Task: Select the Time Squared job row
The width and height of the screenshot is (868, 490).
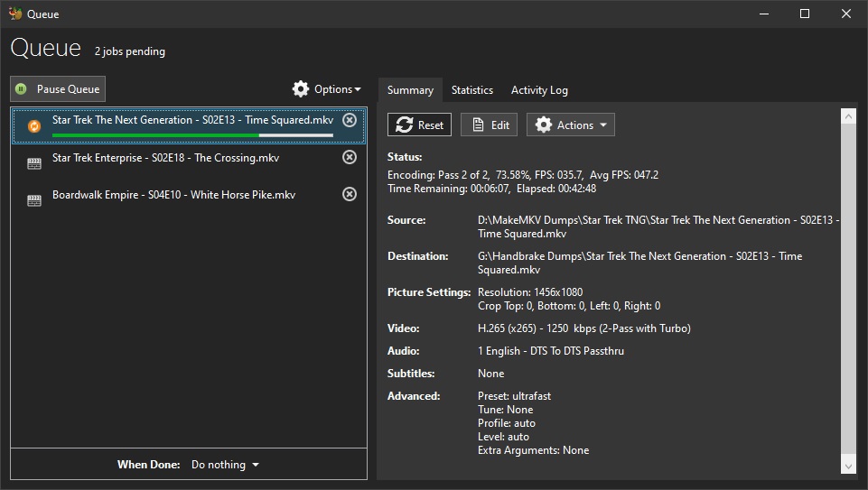Action: (189, 125)
